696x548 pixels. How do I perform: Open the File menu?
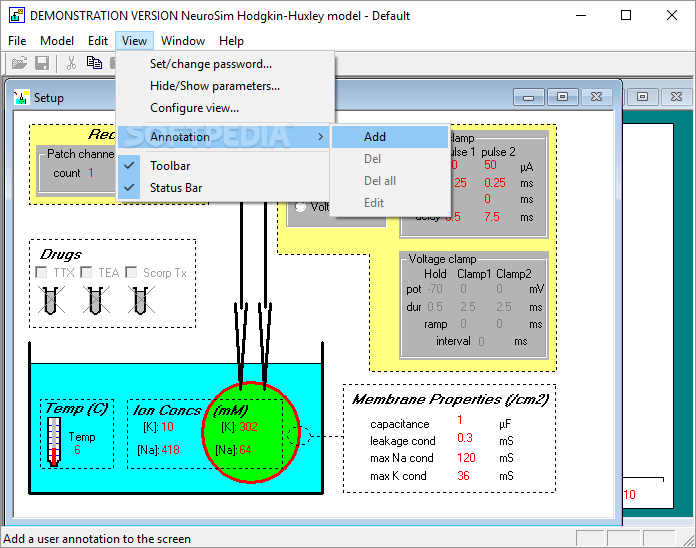17,41
